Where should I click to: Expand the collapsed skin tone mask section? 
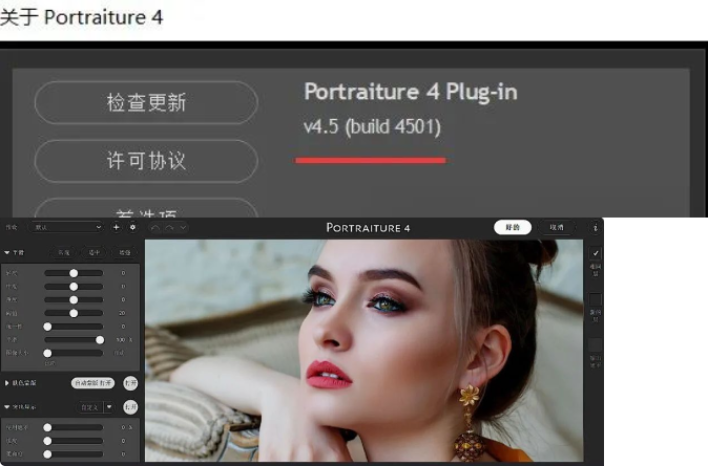pos(8,383)
